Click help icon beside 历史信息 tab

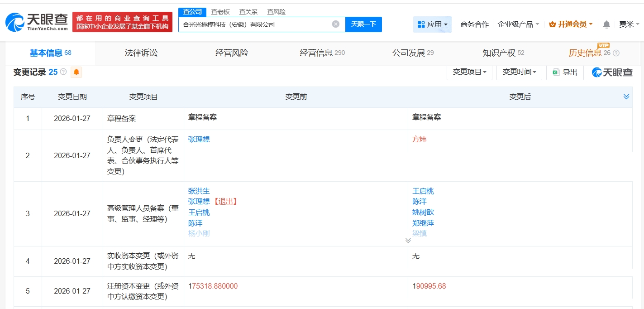(616, 53)
